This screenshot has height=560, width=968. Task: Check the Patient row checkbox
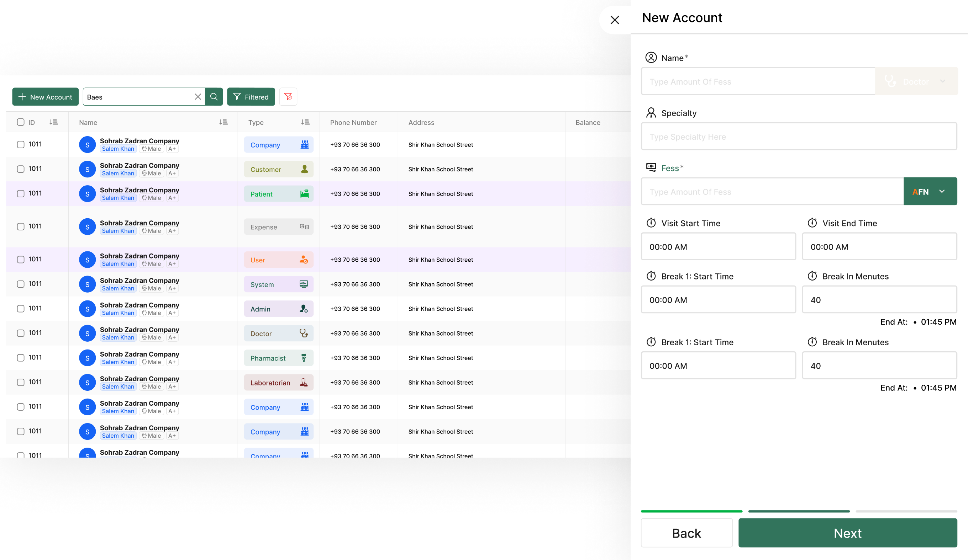(21, 193)
